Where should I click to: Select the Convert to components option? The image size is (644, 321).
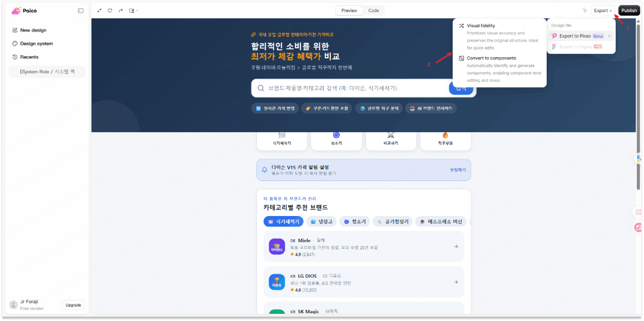499,69
